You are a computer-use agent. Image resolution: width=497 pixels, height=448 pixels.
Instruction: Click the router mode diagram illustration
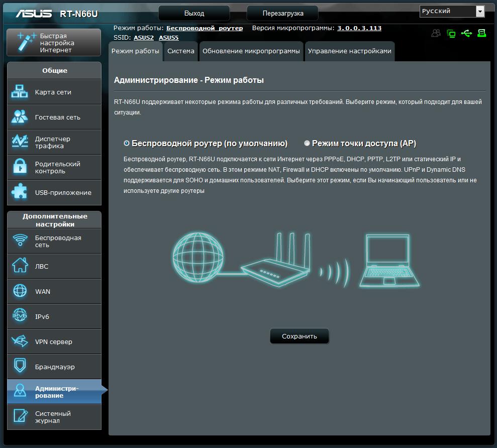[x=295, y=260]
